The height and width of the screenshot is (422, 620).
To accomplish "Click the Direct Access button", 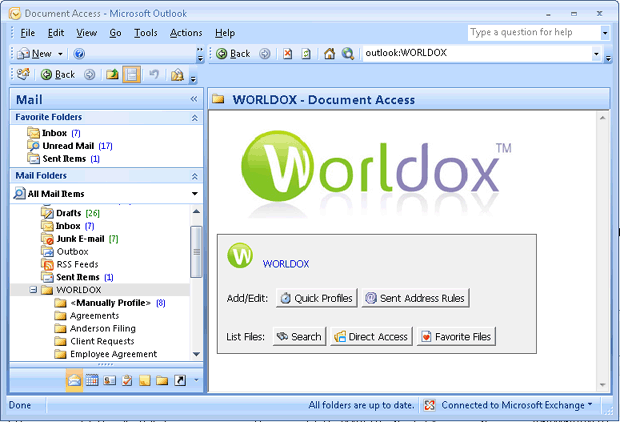I will tap(371, 337).
